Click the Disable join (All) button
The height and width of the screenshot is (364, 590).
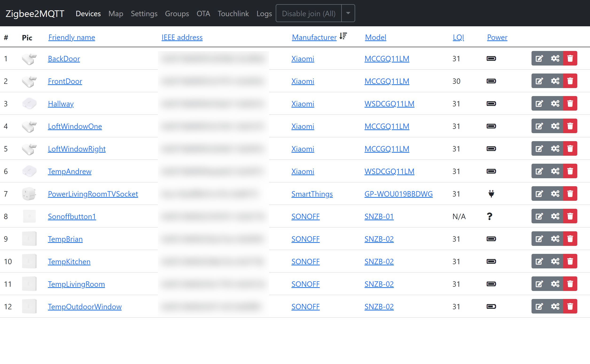[309, 13]
